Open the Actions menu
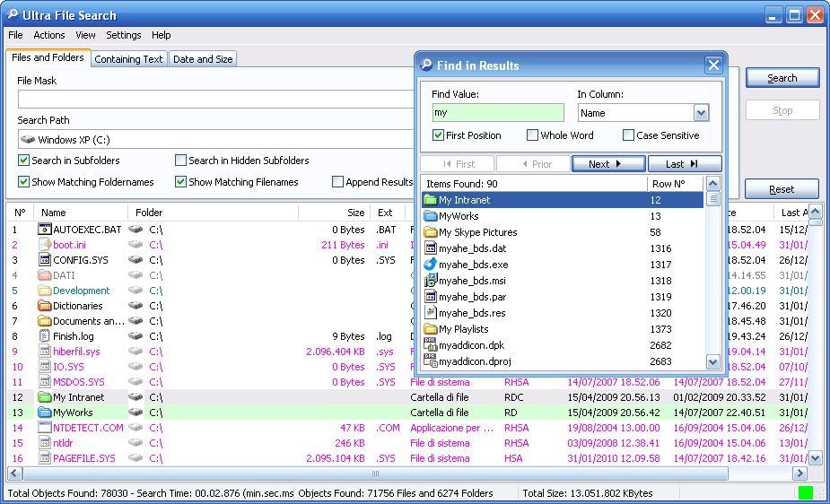This screenshot has width=830, height=504. 48,35
